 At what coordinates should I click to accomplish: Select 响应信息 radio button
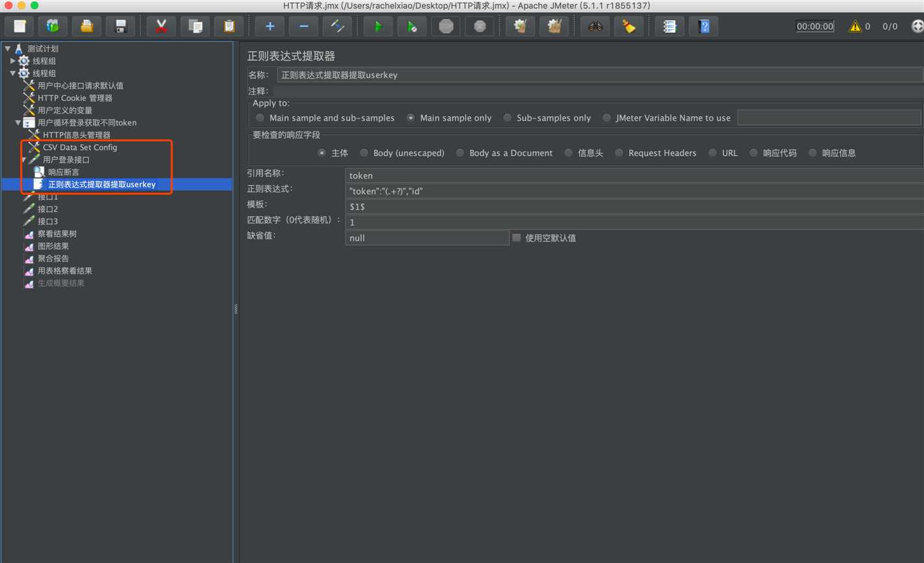pyautogui.click(x=813, y=153)
